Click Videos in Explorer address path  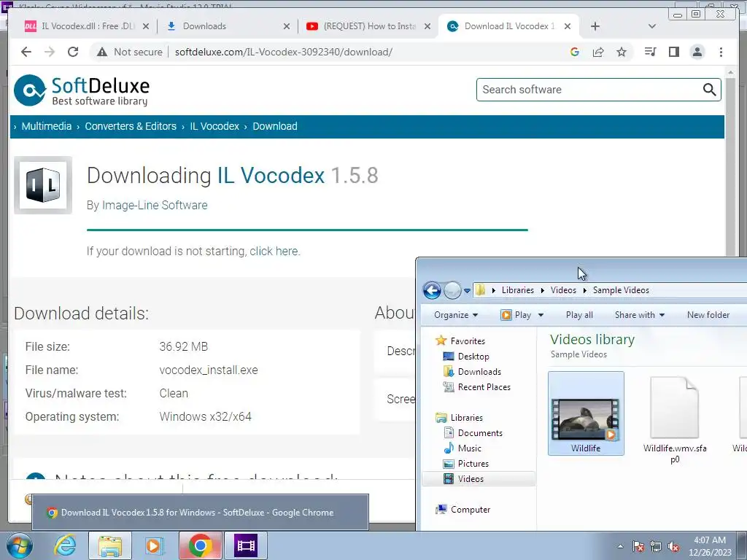pyautogui.click(x=563, y=290)
